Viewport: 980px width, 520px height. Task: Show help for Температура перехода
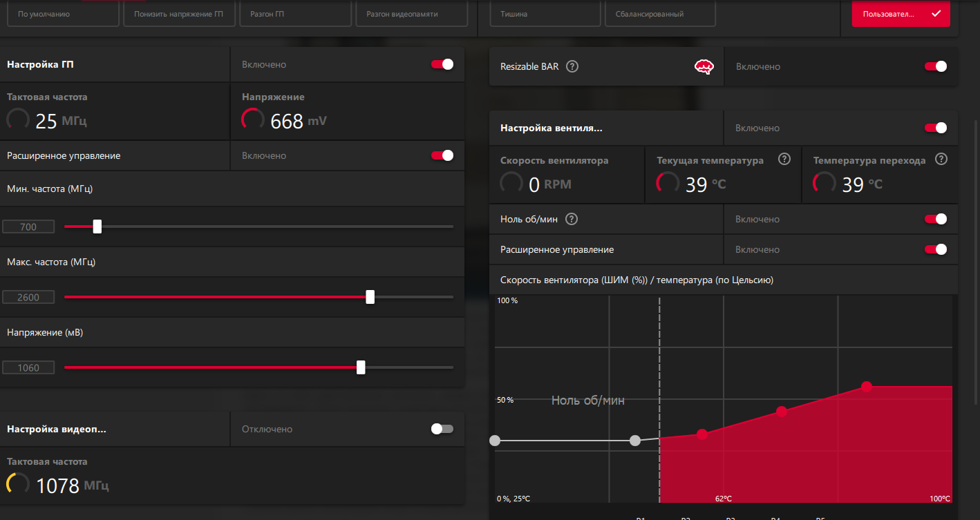[941, 160]
